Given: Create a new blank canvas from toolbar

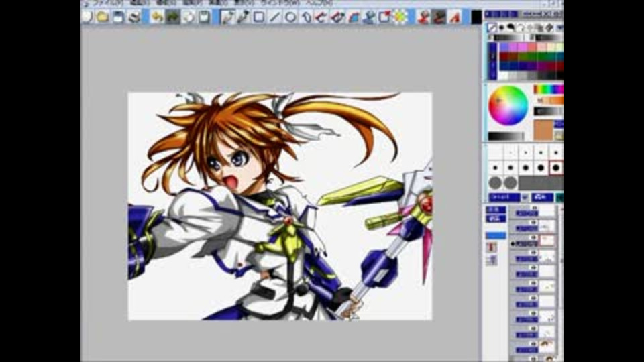Looking at the screenshot, I should click(x=87, y=17).
